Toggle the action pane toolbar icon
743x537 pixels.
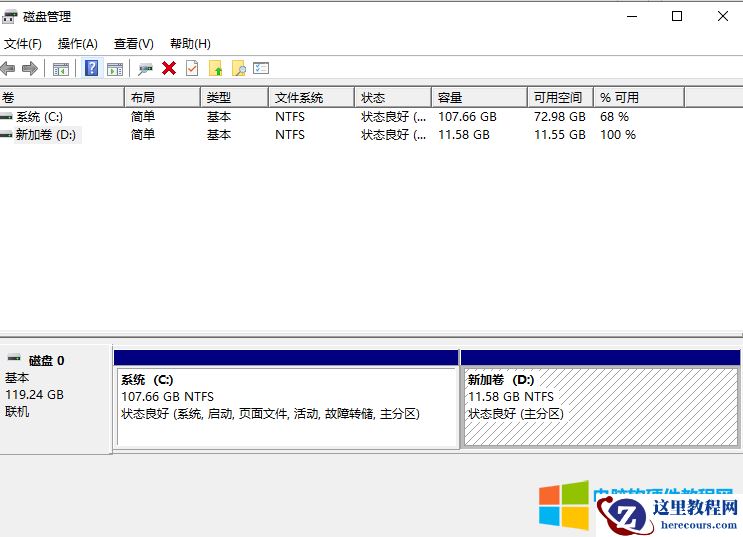tap(115, 69)
